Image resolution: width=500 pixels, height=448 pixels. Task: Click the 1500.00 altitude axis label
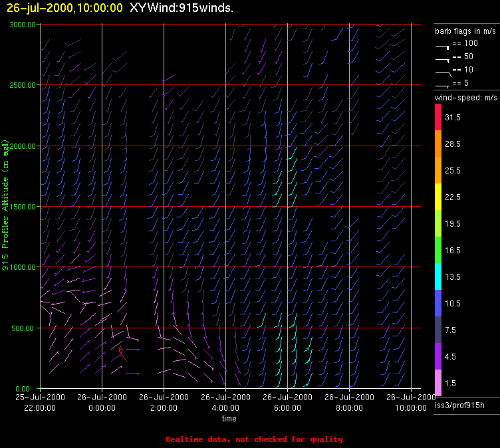coord(23,207)
